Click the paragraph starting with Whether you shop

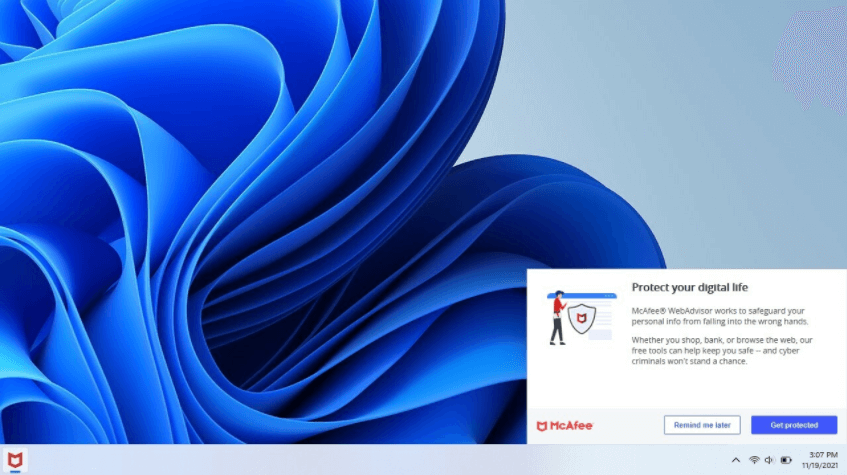pyautogui.click(x=722, y=350)
